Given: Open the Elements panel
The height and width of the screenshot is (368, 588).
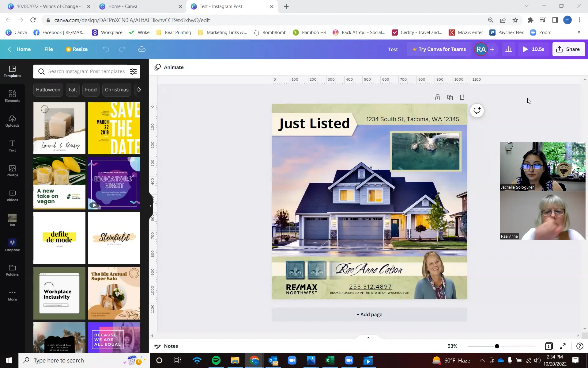Looking at the screenshot, I should coord(12,96).
